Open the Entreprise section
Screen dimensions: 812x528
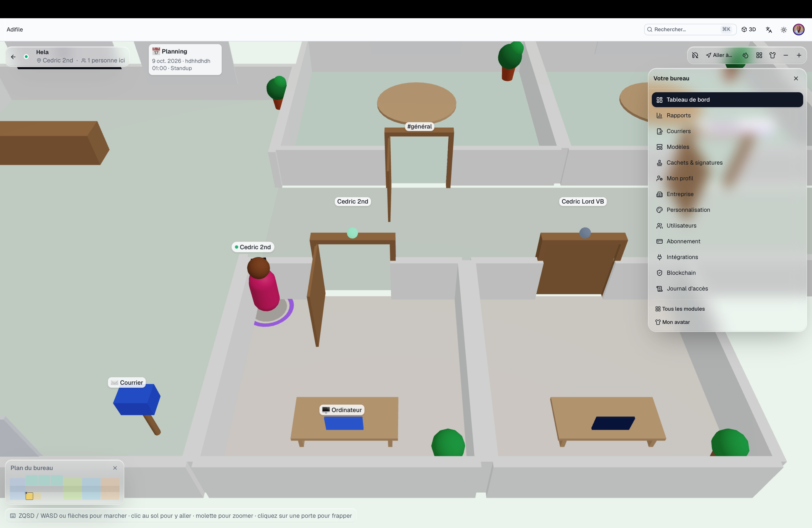727,194
